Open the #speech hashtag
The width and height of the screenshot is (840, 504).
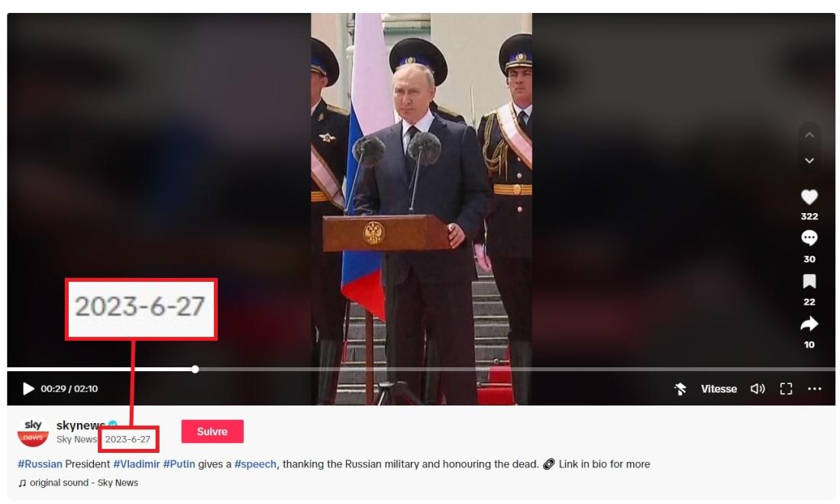[256, 464]
